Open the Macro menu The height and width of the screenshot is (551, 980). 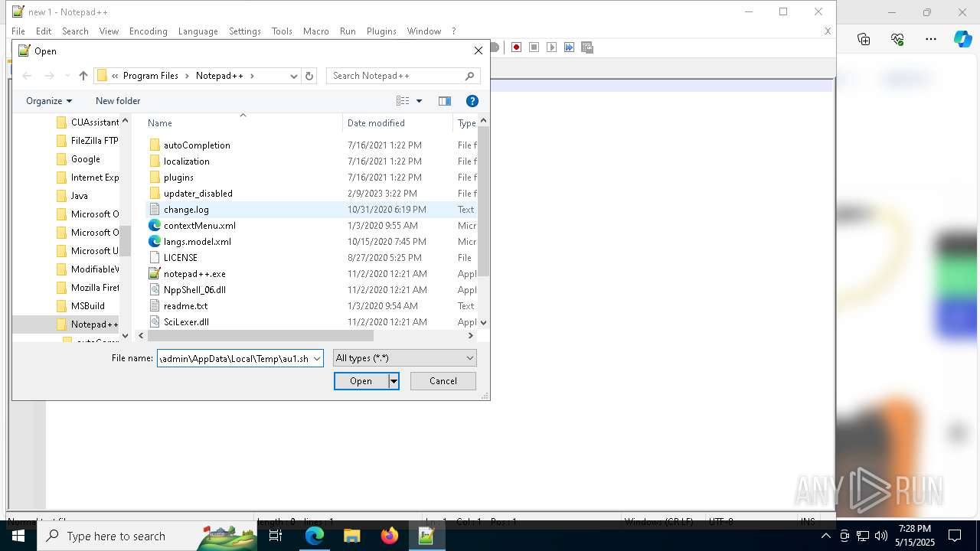tap(315, 31)
